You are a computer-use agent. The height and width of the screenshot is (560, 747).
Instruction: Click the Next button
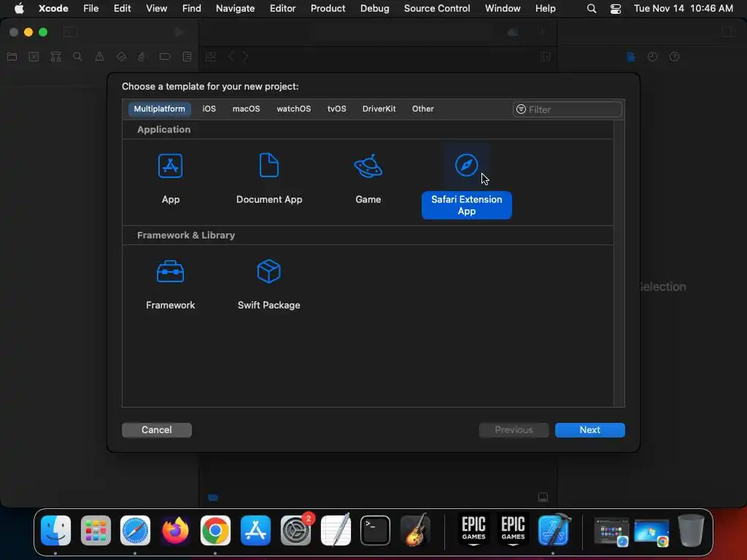pyautogui.click(x=589, y=430)
